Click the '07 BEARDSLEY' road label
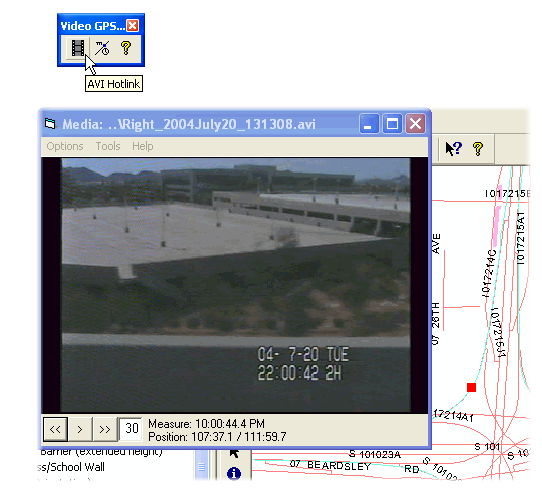This screenshot has height=492, width=542. [330, 465]
